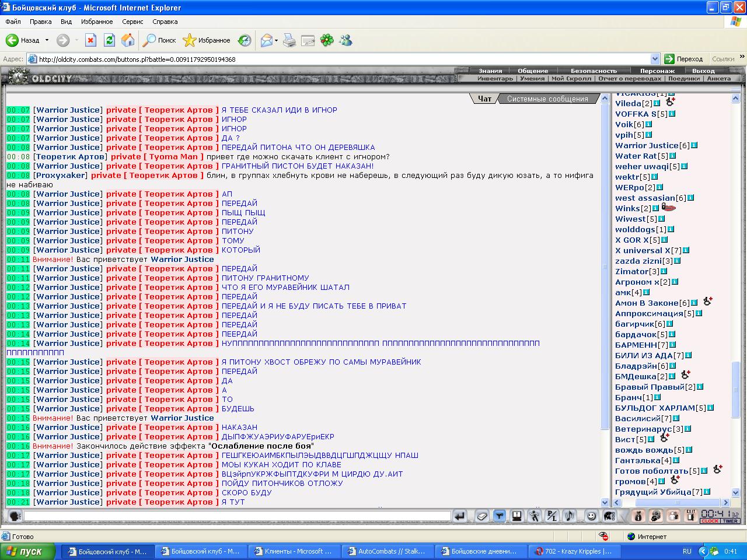Open the smiley emoticons picker
This screenshot has height=560, width=747.
[591, 516]
